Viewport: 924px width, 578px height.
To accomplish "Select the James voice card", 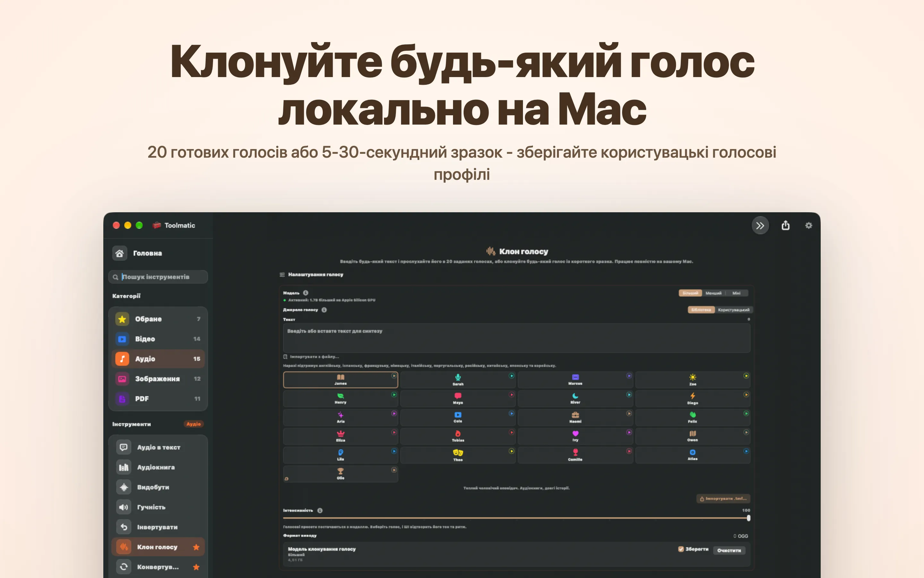I will pyautogui.click(x=340, y=380).
